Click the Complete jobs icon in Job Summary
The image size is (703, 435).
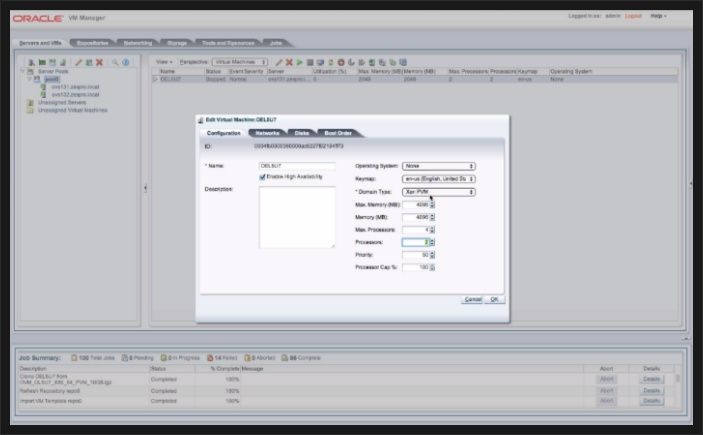pyautogui.click(x=284, y=358)
